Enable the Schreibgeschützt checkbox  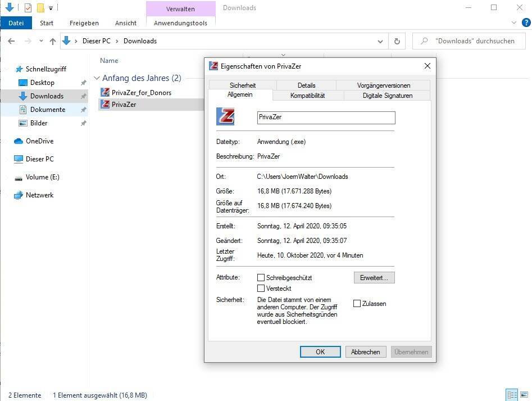coord(261,278)
